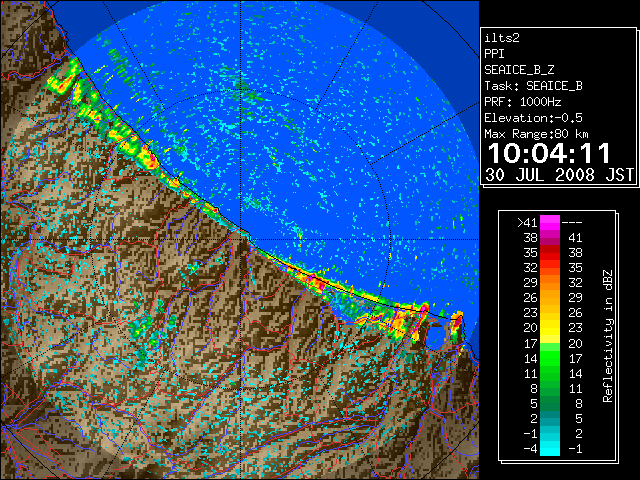The height and width of the screenshot is (480, 640).
Task: Click the 'PRF: 1000Hz' text
Action: (x=523, y=102)
